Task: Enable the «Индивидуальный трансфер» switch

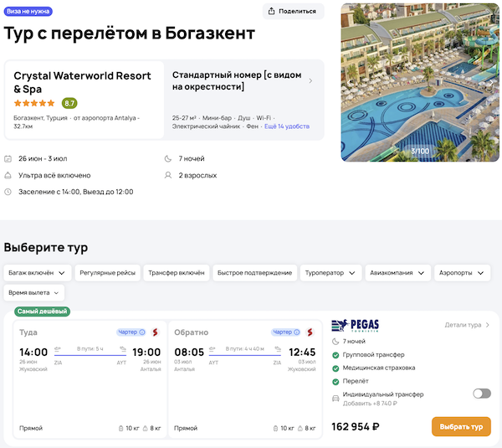Action: 481,394
